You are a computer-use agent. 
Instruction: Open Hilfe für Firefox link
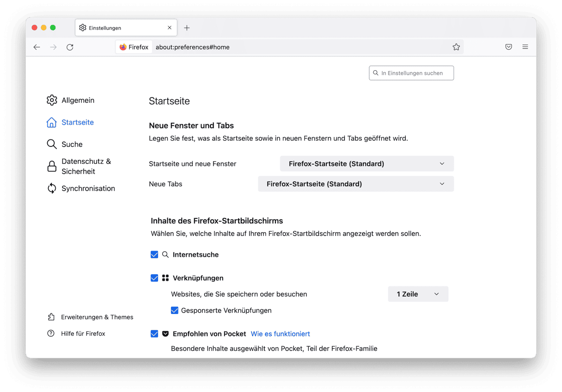[x=83, y=333]
